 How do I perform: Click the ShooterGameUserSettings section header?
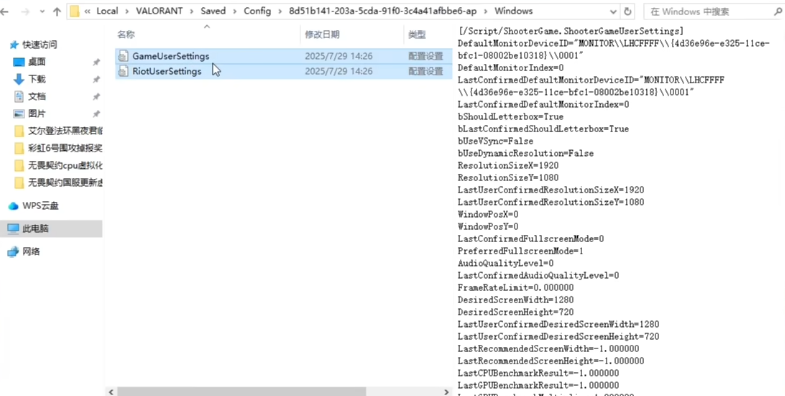point(570,32)
